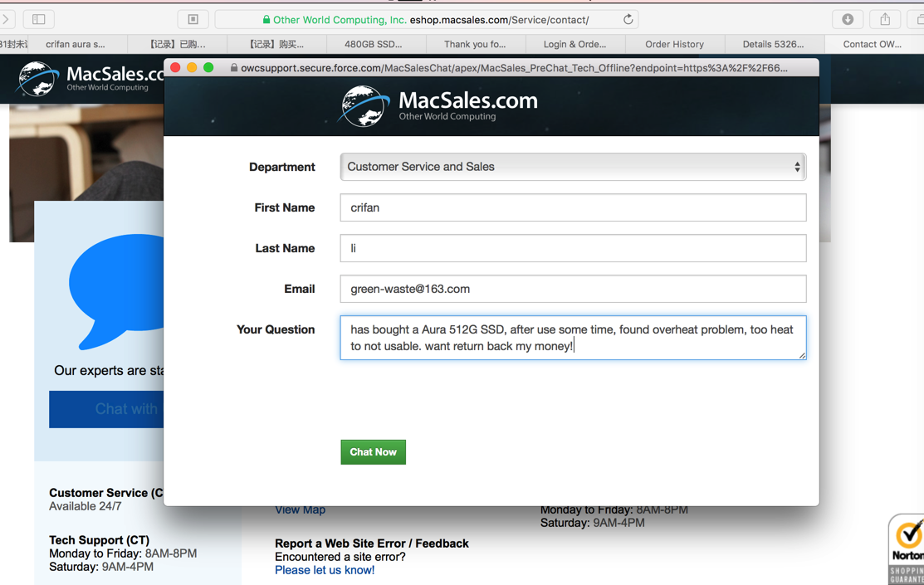
Task: Switch to the 'crifan aura s...' tab
Action: pos(76,44)
